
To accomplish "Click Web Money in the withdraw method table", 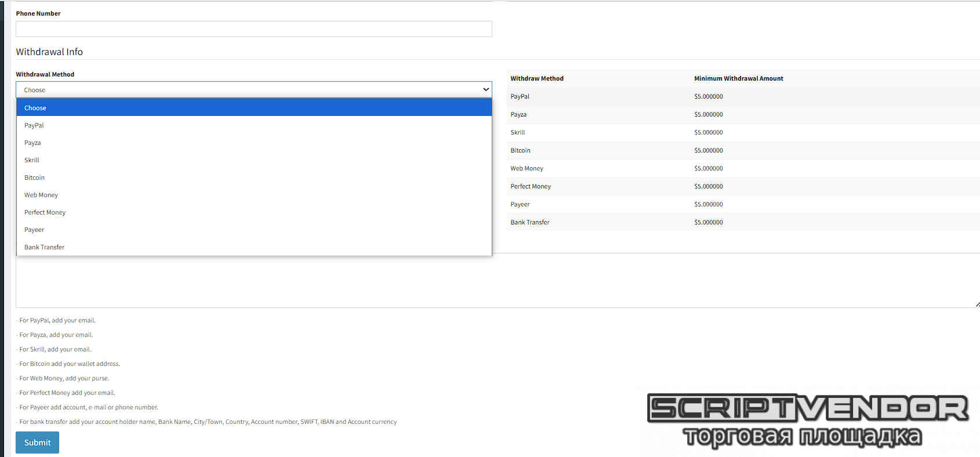I will (x=527, y=168).
